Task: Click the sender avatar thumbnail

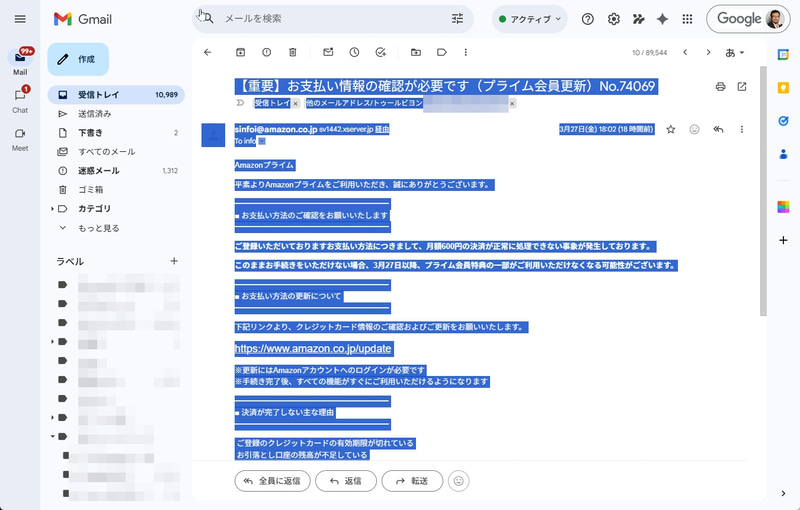Action: click(213, 135)
